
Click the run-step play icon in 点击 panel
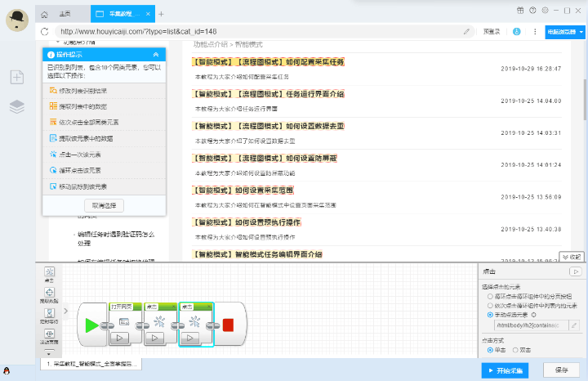pos(575,271)
